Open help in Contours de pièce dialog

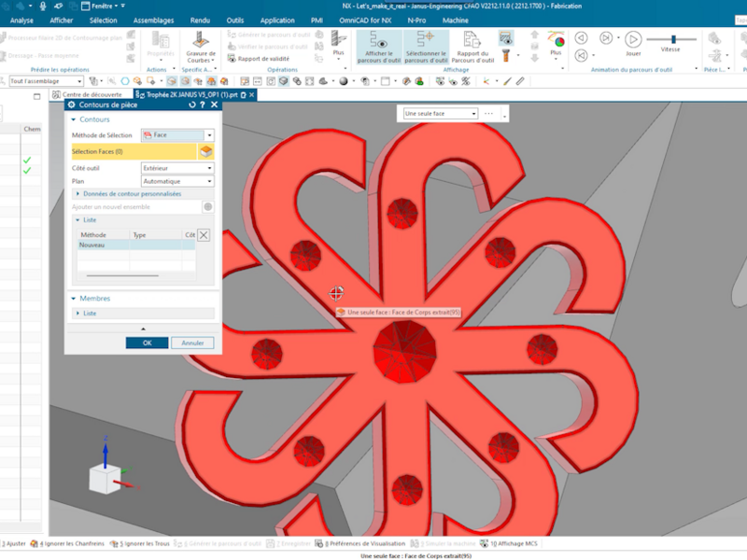203,105
